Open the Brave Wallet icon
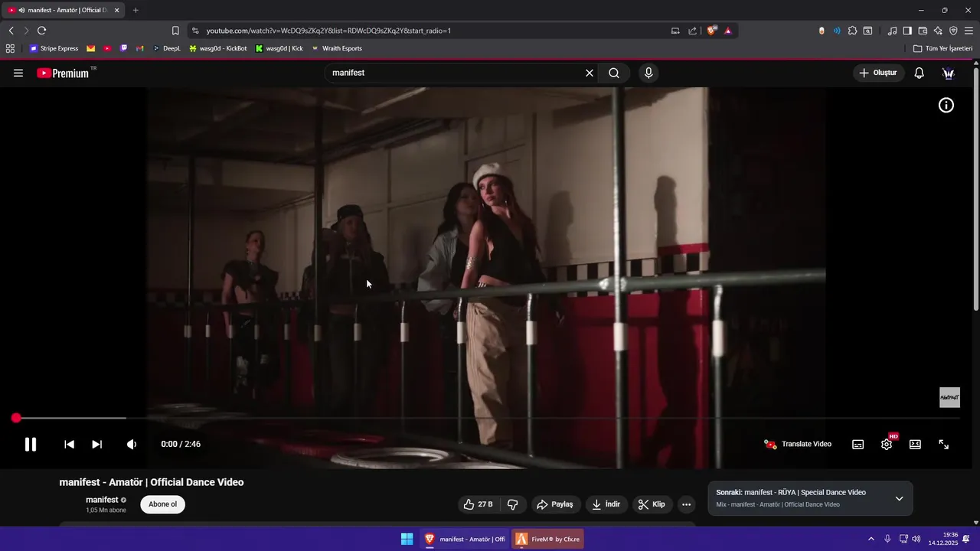980x551 pixels. click(923, 31)
